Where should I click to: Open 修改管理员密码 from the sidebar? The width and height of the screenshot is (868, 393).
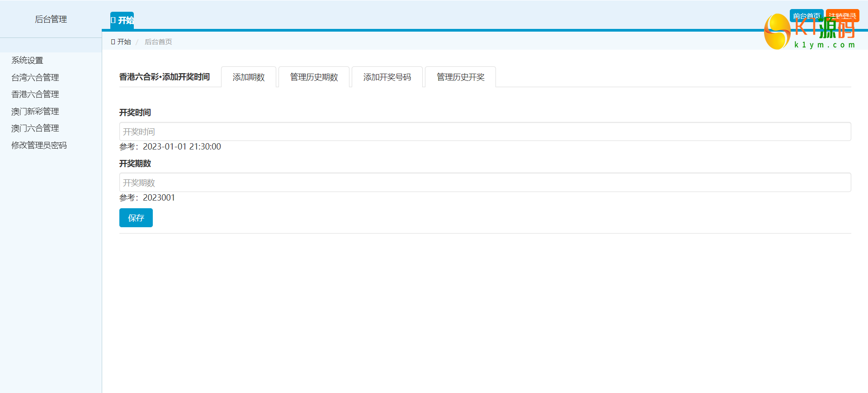pos(39,145)
